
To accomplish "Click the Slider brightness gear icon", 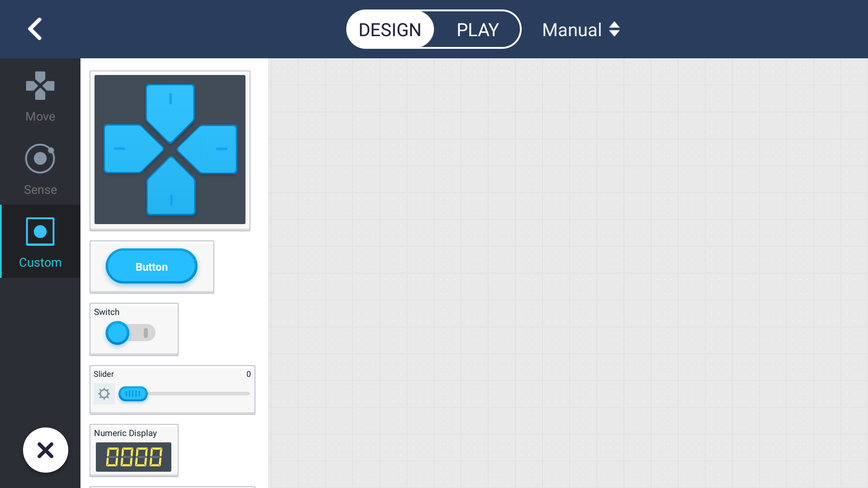I will [x=104, y=394].
